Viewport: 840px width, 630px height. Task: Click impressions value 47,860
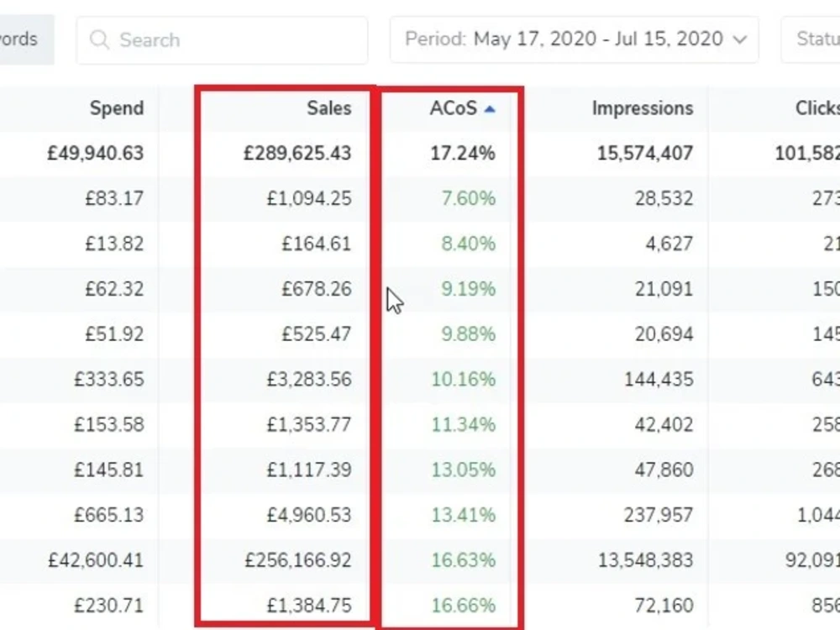click(x=664, y=470)
